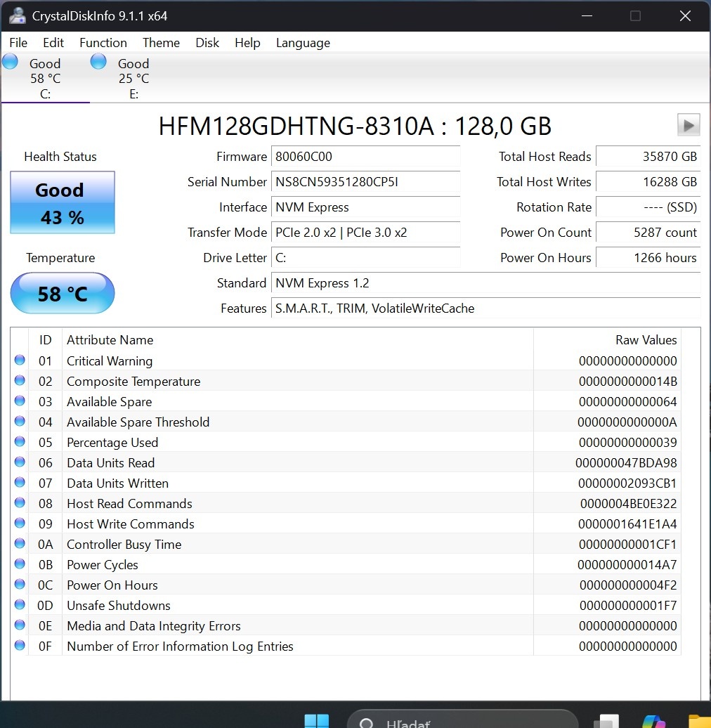Open the Function menu
The width and height of the screenshot is (711, 728).
pos(103,43)
